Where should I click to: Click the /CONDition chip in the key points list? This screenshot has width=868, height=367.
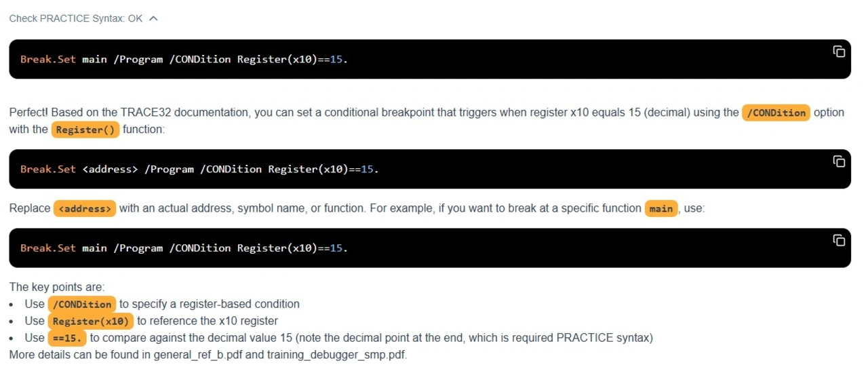(x=82, y=305)
